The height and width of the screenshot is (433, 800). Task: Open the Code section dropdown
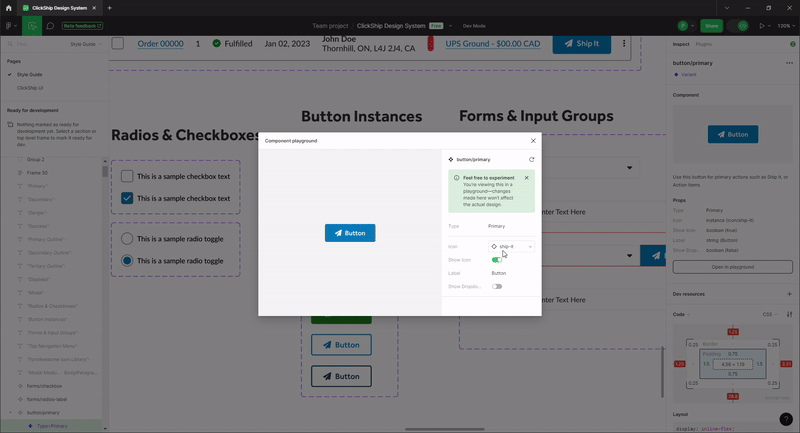pyautogui.click(x=681, y=314)
